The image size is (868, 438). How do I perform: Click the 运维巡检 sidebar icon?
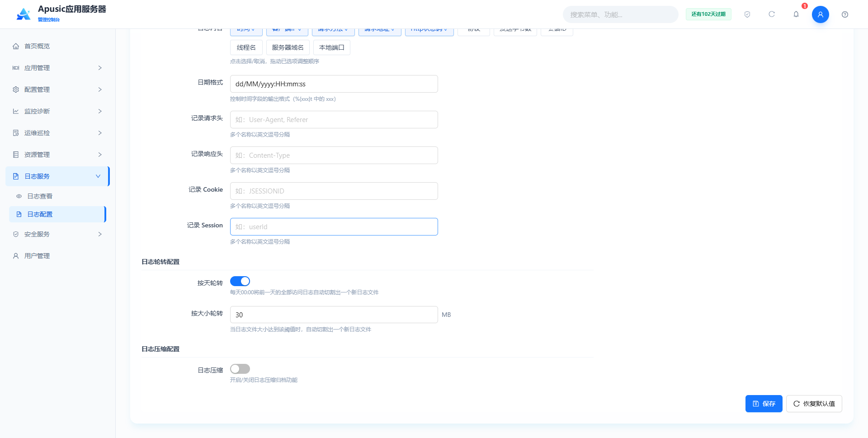(16, 133)
